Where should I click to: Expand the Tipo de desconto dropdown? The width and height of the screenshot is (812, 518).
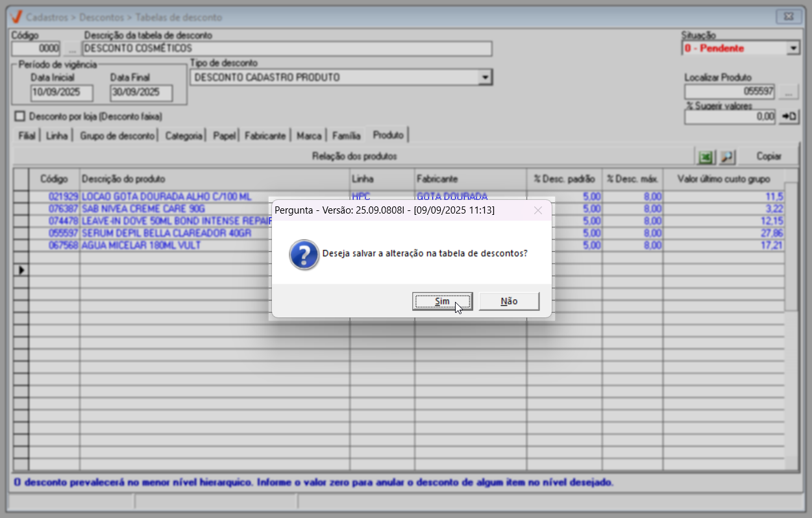click(484, 77)
